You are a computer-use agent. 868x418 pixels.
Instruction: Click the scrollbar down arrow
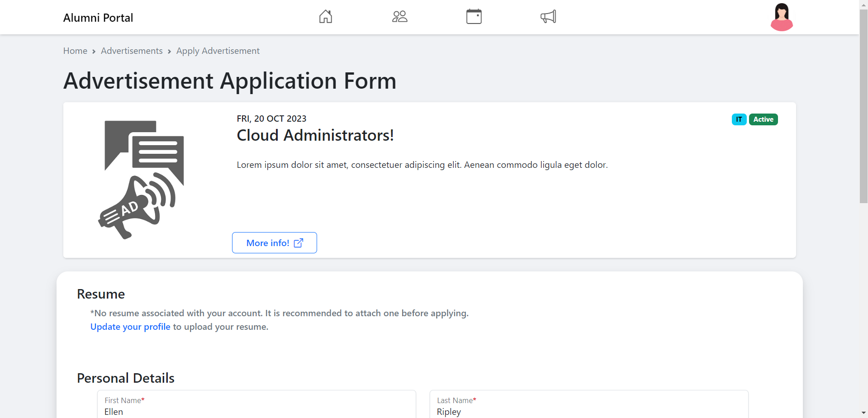tap(863, 413)
